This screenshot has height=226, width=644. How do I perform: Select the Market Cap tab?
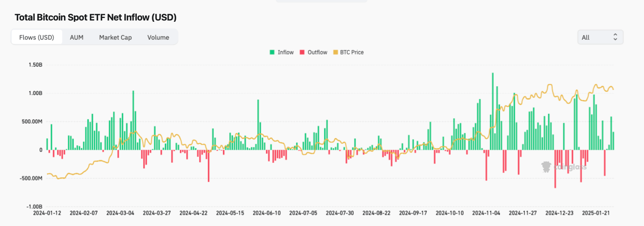tap(115, 37)
